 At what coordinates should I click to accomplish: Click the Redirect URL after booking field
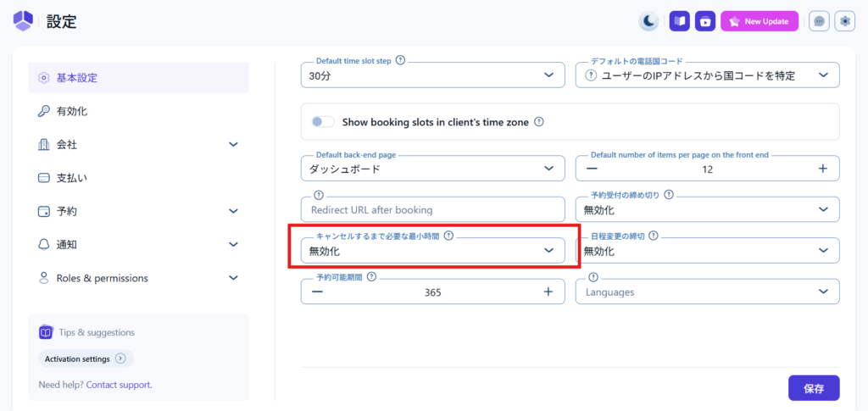432,209
